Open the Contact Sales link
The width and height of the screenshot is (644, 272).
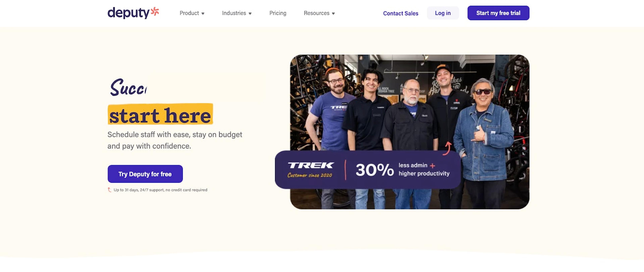click(x=400, y=13)
